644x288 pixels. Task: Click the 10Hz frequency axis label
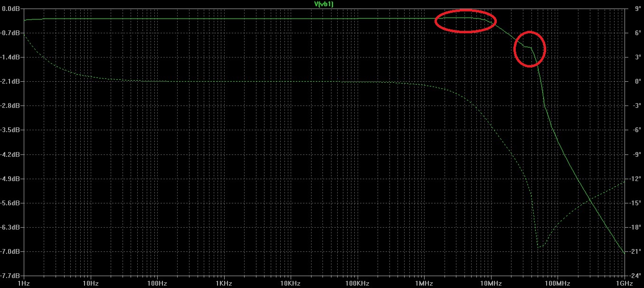coord(90,283)
